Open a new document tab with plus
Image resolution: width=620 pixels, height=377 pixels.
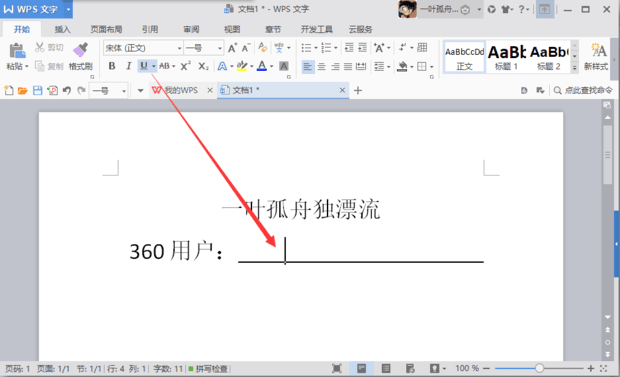[x=358, y=91]
